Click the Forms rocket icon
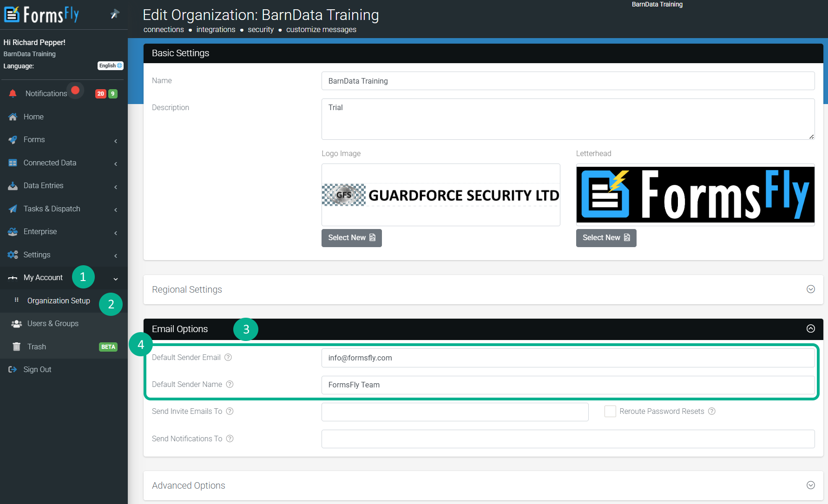This screenshot has width=828, height=504. point(13,140)
